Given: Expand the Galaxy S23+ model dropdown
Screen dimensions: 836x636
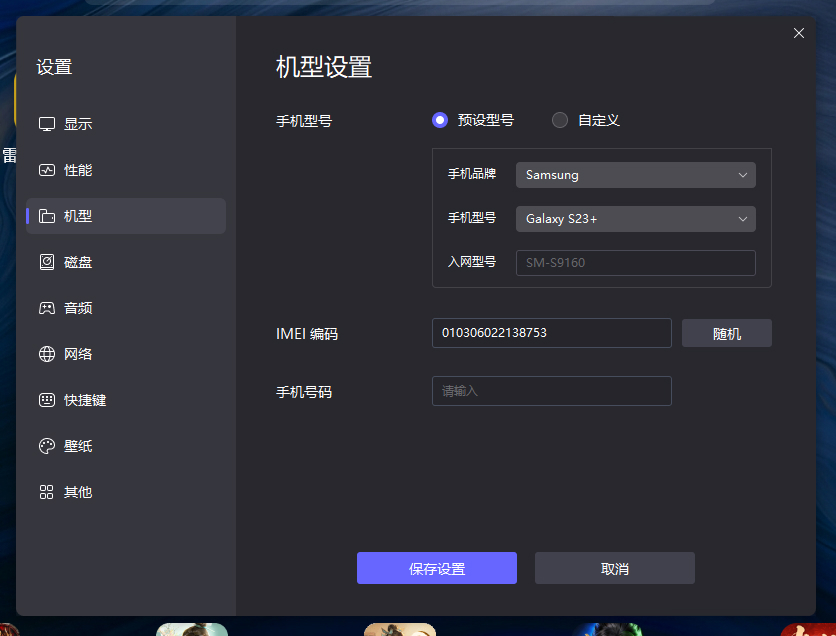Looking at the screenshot, I should [x=635, y=219].
